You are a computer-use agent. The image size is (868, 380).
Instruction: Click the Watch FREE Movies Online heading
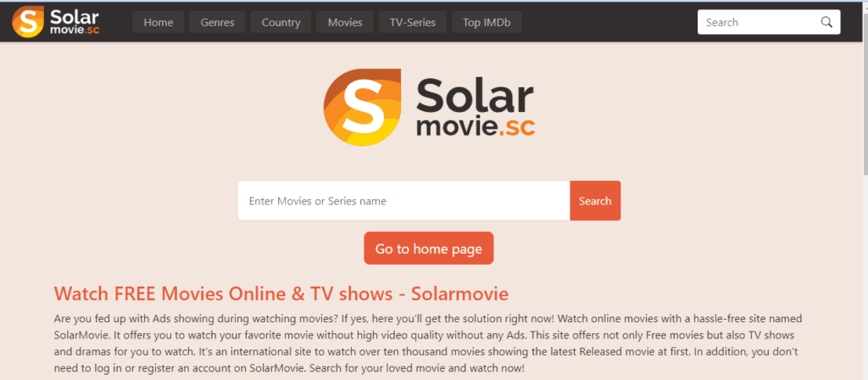281,293
